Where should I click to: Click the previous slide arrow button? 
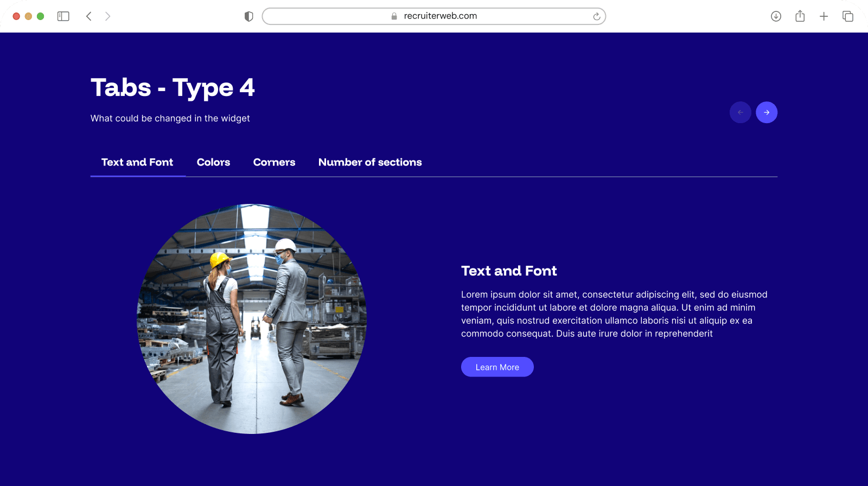(740, 112)
